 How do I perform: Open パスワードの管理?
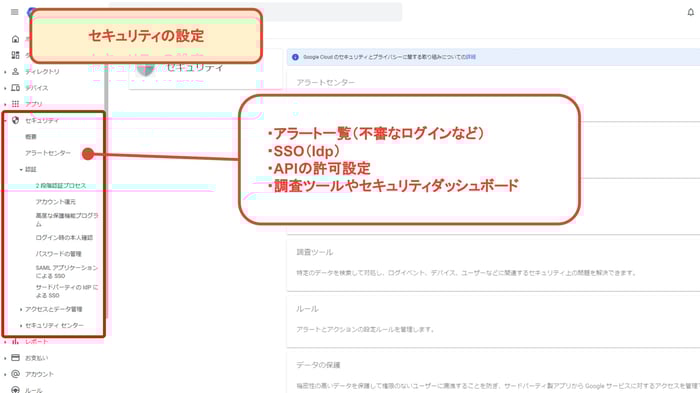pos(58,254)
